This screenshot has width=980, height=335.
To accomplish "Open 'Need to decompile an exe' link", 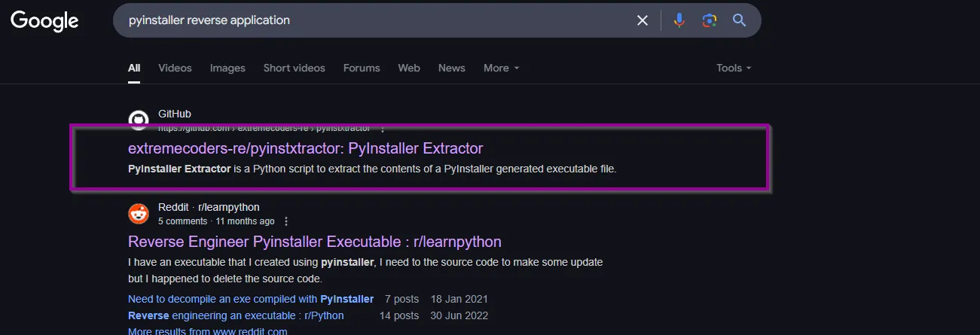I will 251,299.
